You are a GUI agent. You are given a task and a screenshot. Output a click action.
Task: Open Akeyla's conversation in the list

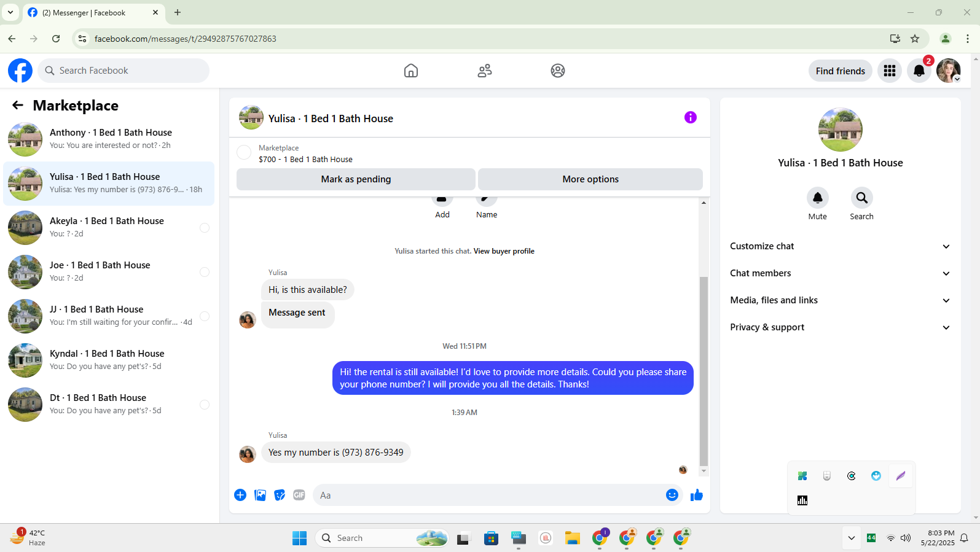click(109, 228)
